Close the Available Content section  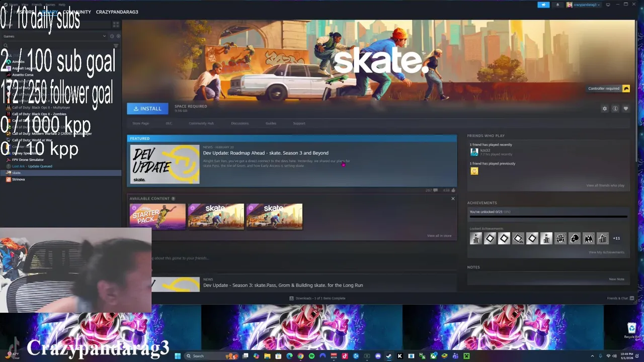(x=453, y=199)
